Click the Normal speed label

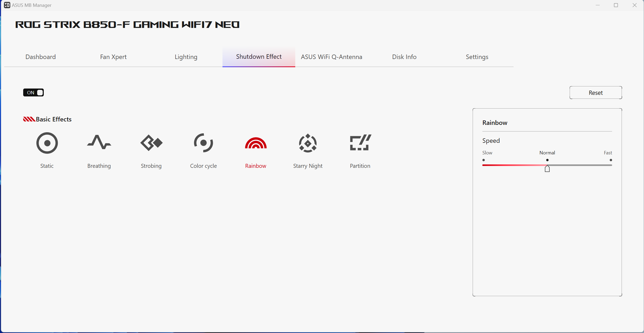point(547,153)
